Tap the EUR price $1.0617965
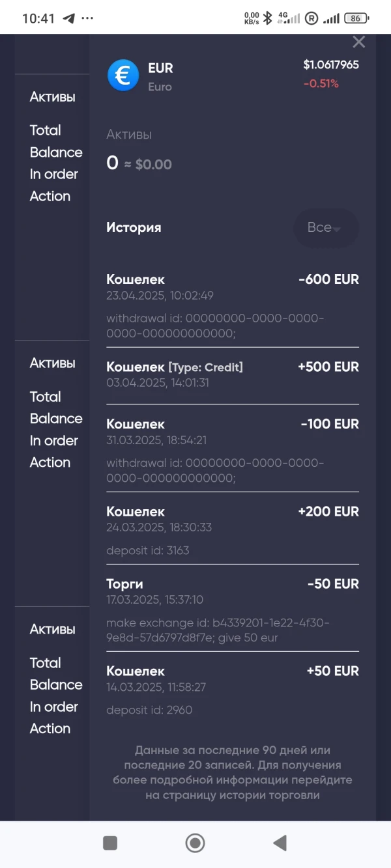391x868 pixels. 331,64
